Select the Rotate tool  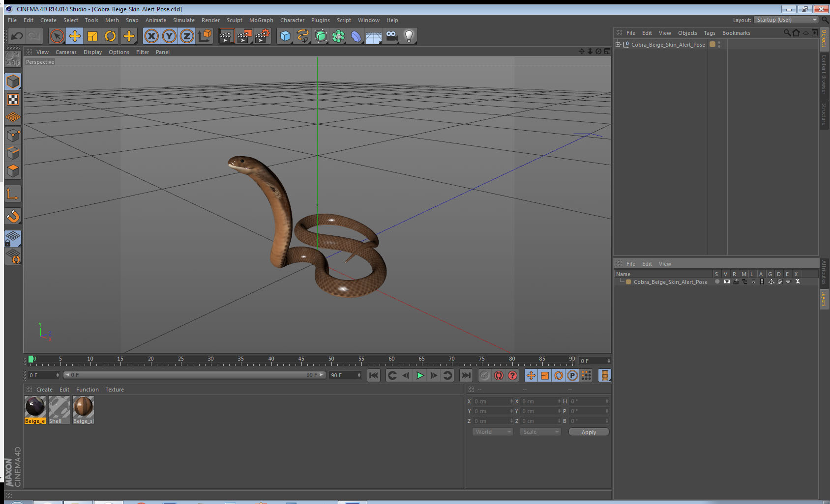coord(110,36)
